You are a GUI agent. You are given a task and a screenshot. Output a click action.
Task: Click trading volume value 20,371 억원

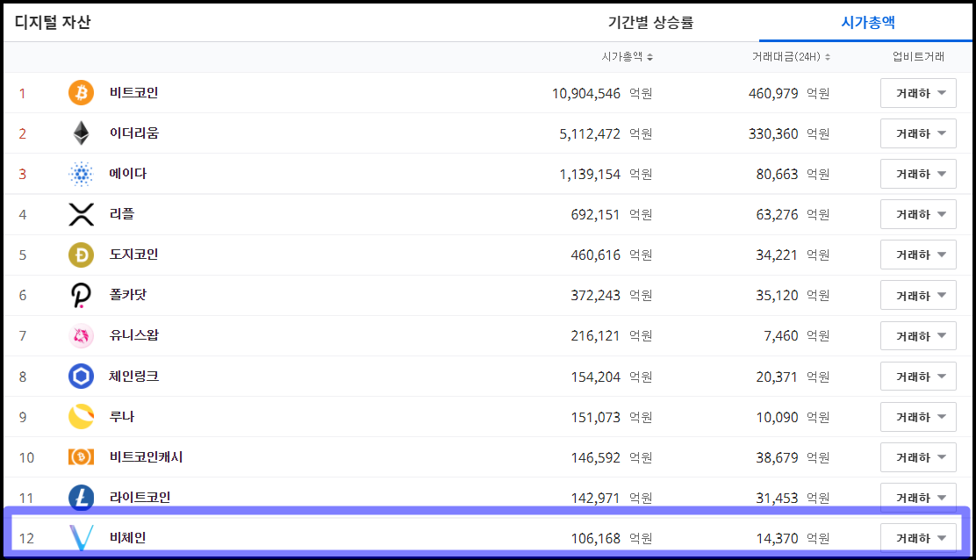click(793, 377)
